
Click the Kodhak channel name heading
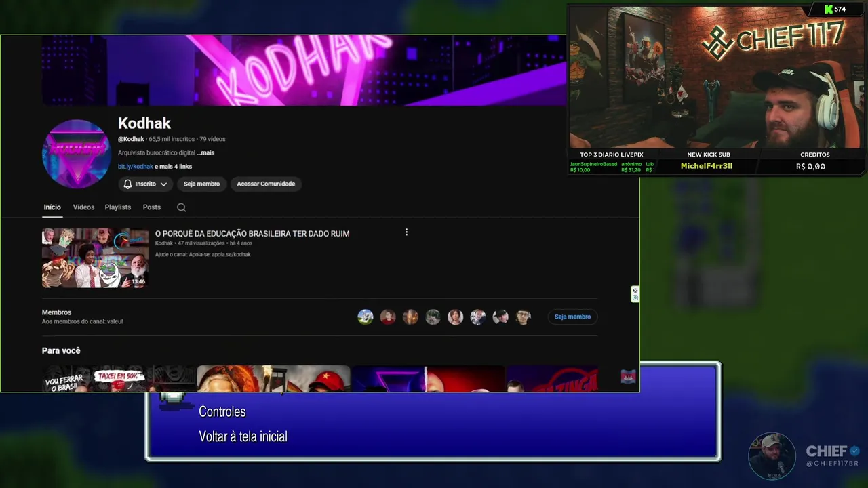[144, 123]
